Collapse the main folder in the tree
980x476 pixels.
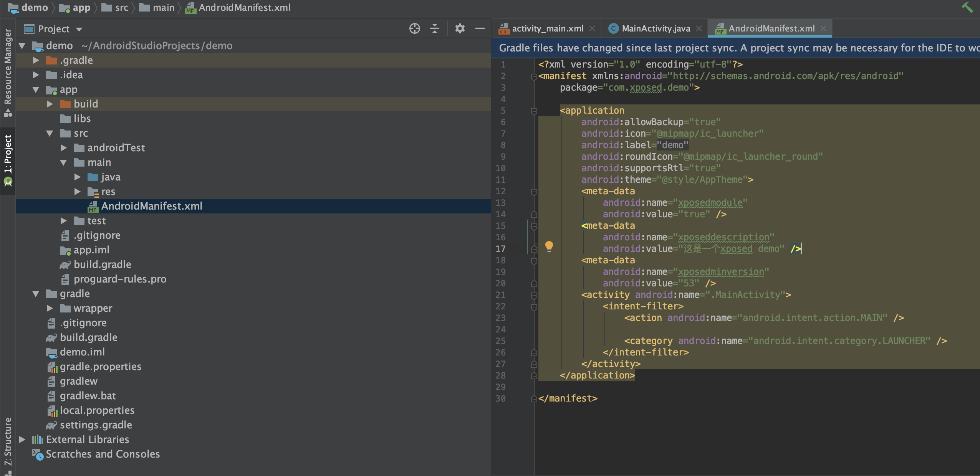63,162
